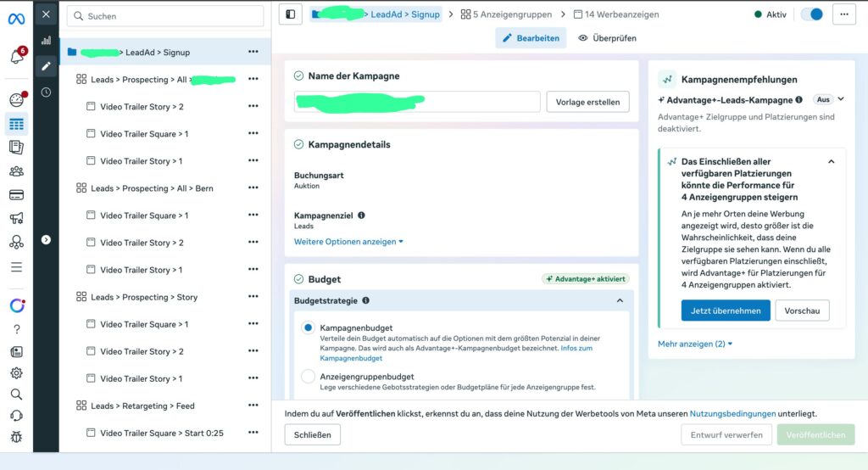This screenshot has width=868, height=470.
Task: Click the bug report icon
Action: 17,437
